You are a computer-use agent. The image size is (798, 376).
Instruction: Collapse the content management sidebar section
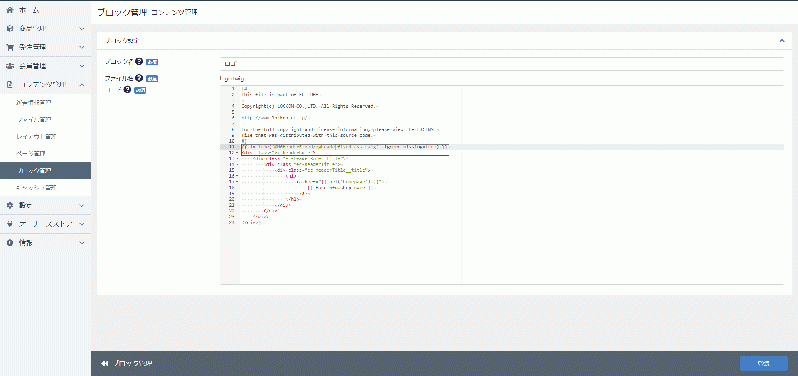82,84
